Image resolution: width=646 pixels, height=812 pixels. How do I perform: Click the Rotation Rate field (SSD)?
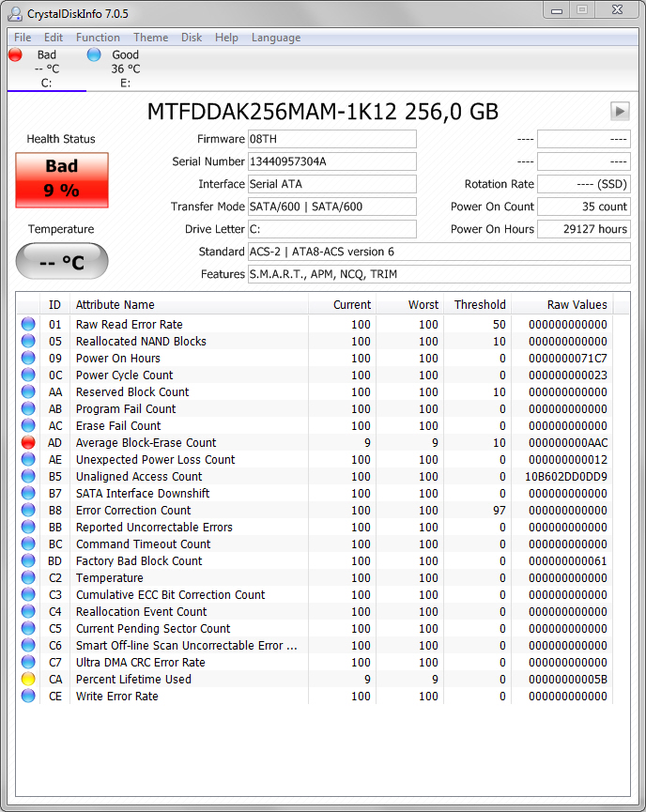(584, 184)
